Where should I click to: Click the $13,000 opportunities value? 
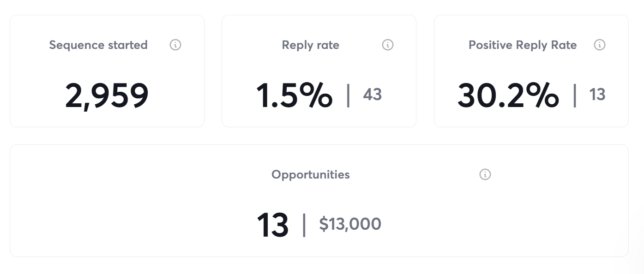[x=350, y=224]
